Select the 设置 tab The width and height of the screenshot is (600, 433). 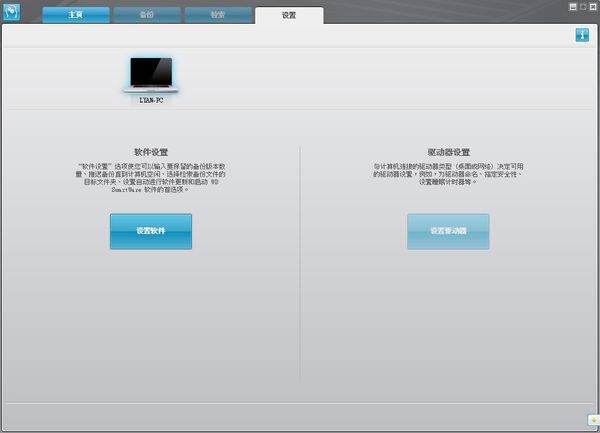click(289, 15)
